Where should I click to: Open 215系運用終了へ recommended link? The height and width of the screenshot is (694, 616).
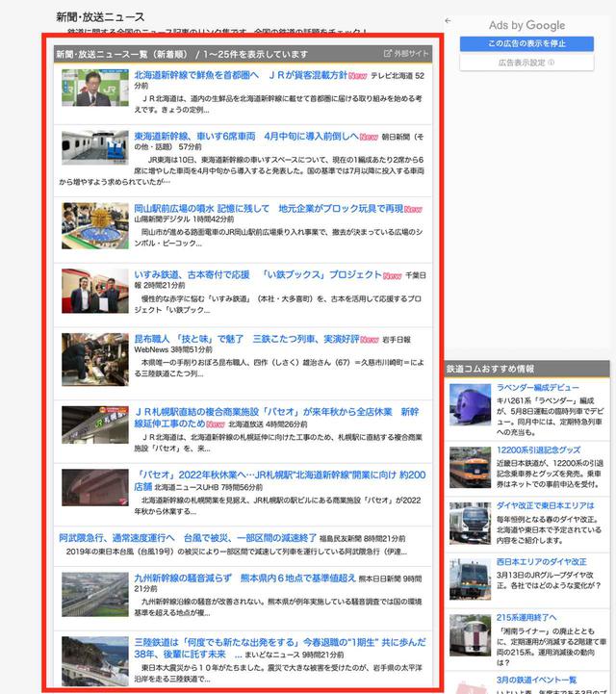[526, 617]
